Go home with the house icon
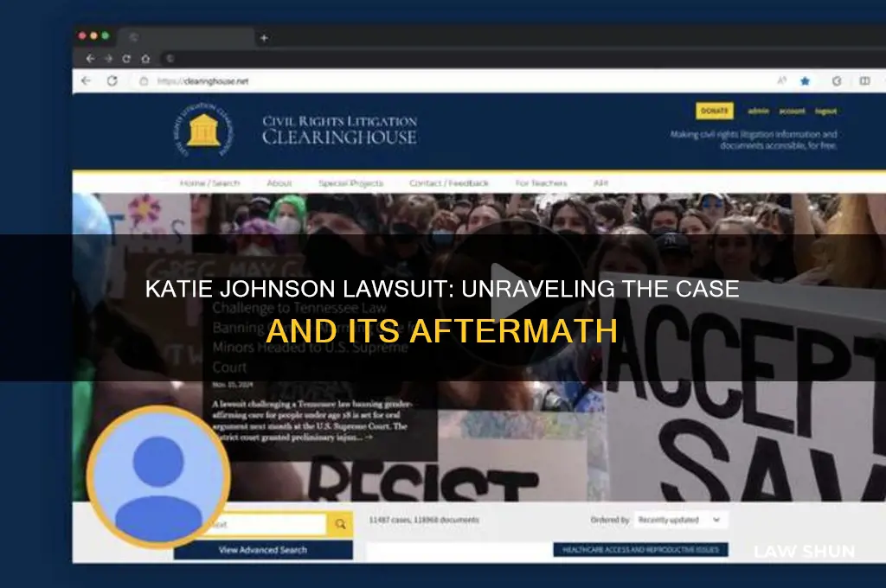The image size is (886, 588). (145, 59)
